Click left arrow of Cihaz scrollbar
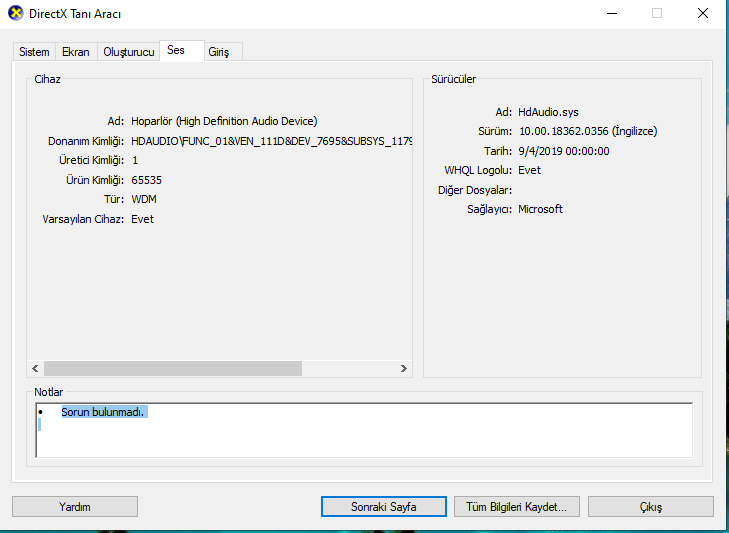The width and height of the screenshot is (729, 533). (x=35, y=368)
